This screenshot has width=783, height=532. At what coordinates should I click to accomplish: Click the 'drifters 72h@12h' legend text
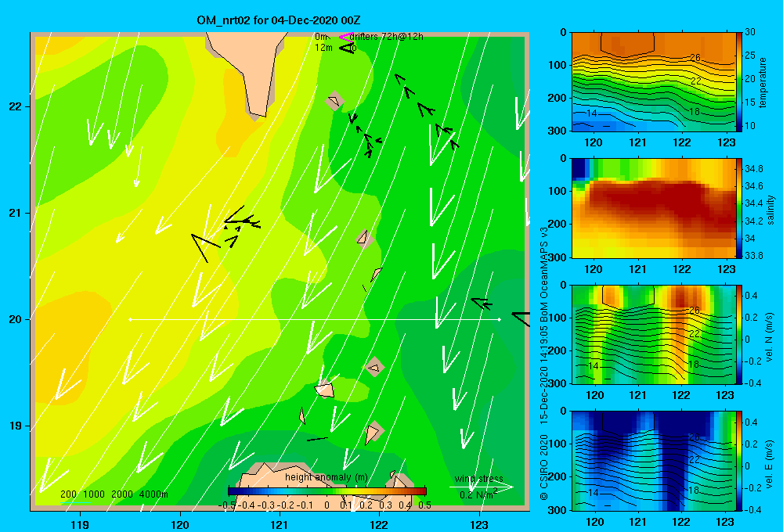[387, 37]
